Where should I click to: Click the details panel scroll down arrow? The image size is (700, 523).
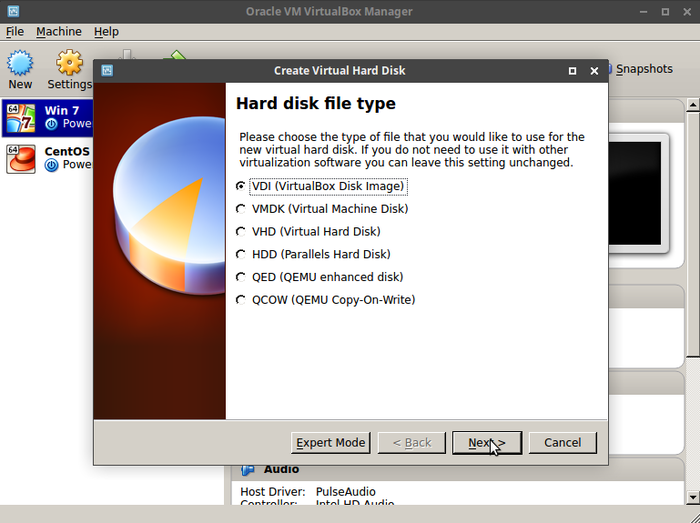coord(693,497)
